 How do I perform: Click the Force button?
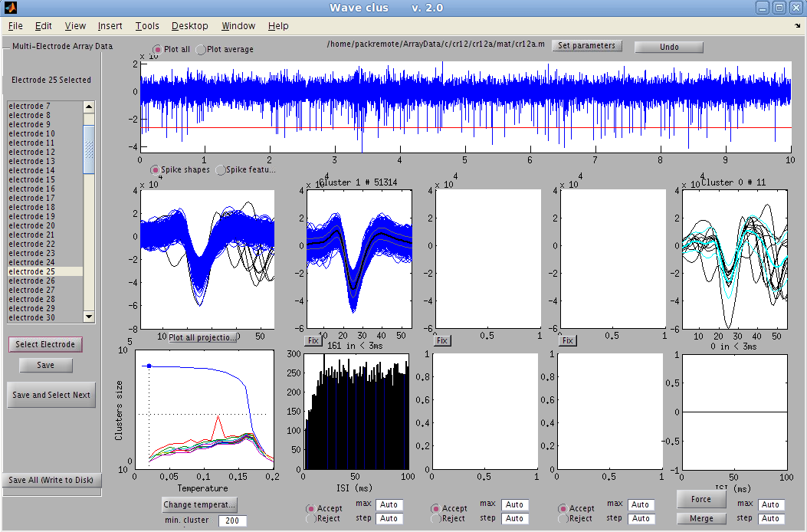[700, 499]
